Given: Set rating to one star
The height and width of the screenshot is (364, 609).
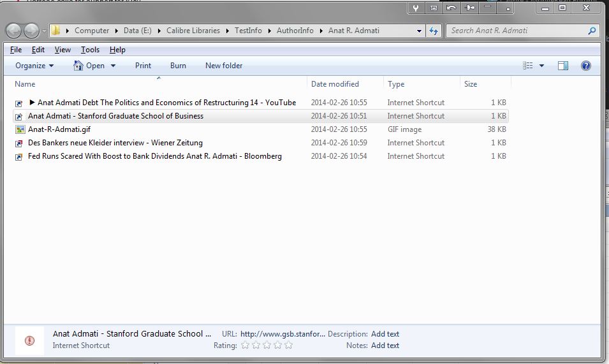Looking at the screenshot, I should [x=245, y=345].
